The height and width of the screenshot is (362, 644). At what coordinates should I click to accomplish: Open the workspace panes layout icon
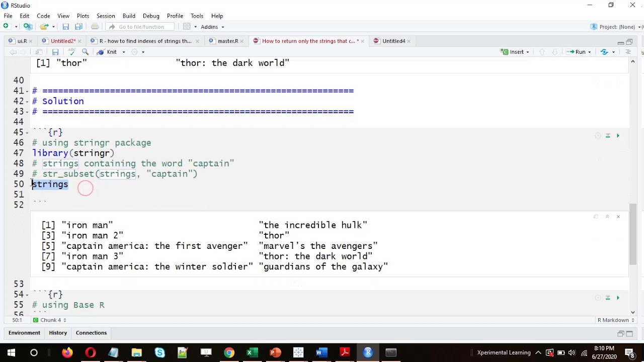pos(187,27)
